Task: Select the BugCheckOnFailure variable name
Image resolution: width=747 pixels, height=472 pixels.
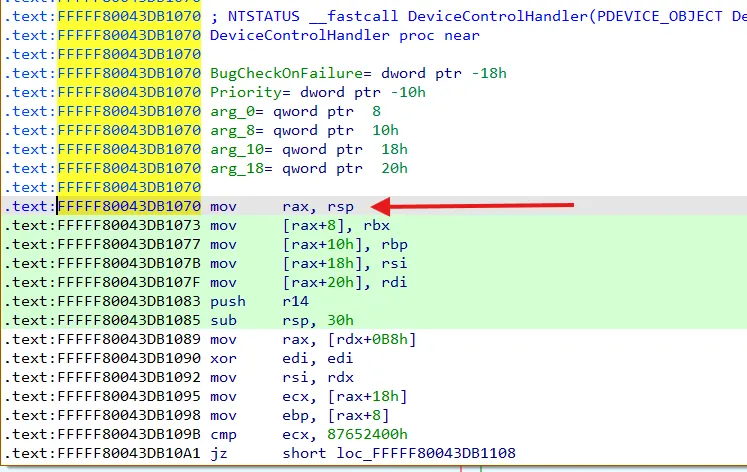Action: pos(286,73)
